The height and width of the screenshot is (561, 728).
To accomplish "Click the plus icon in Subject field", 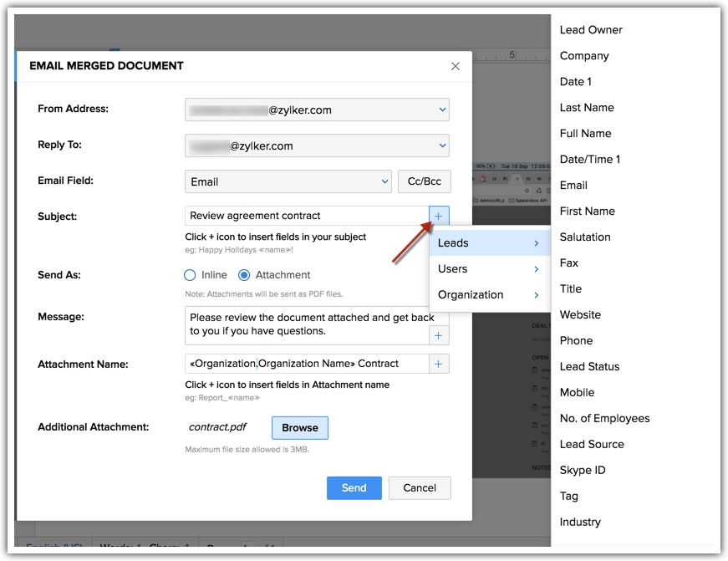I will [x=438, y=216].
